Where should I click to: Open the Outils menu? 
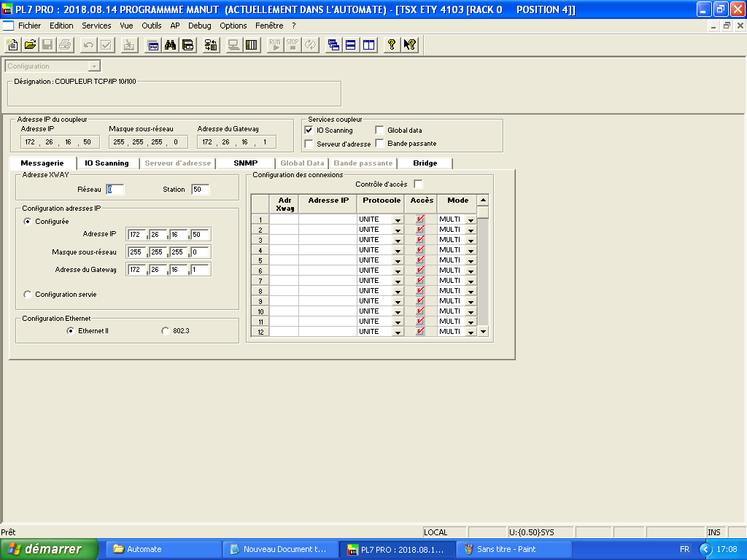(152, 26)
